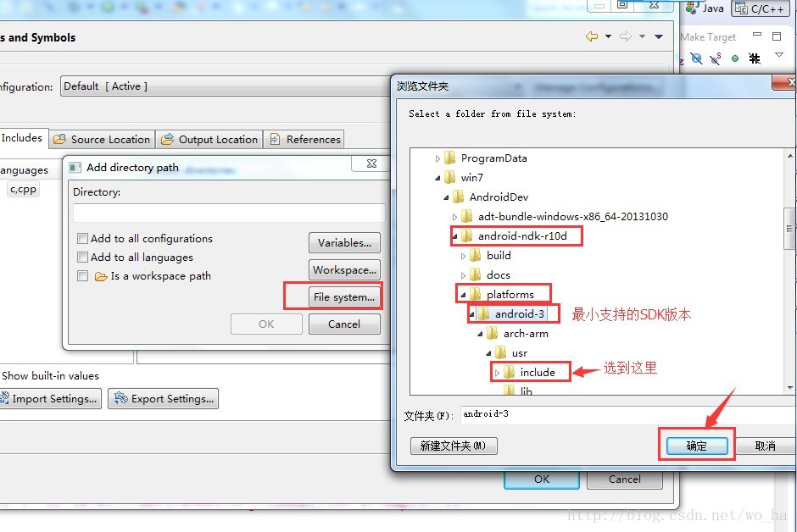The height and width of the screenshot is (532, 797).
Task: Click the Directory text field
Action: 229,213
